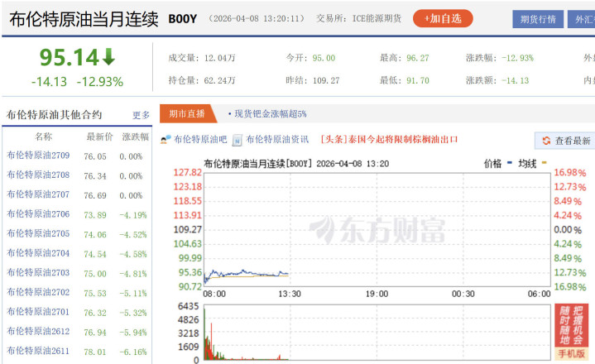Click the 名称 column header
The width and height of the screenshot is (595, 364).
click(x=43, y=136)
